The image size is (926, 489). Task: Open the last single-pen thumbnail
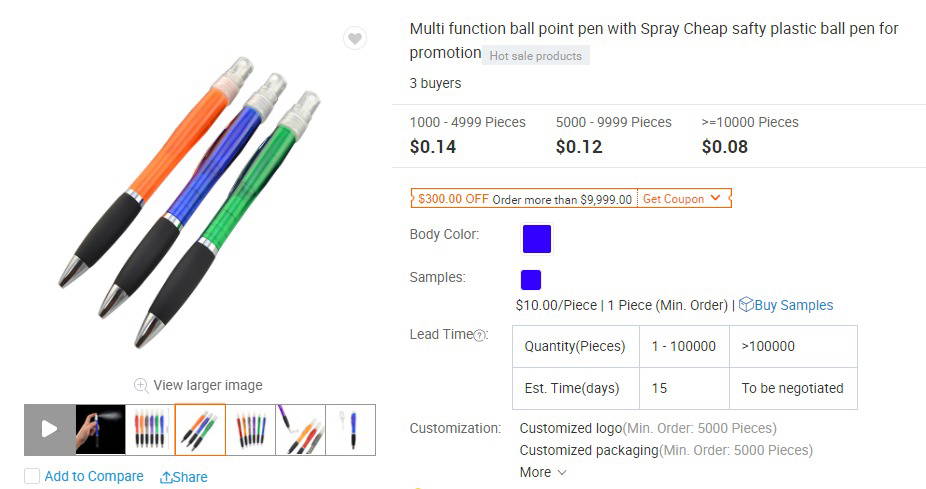pyautogui.click(x=350, y=429)
